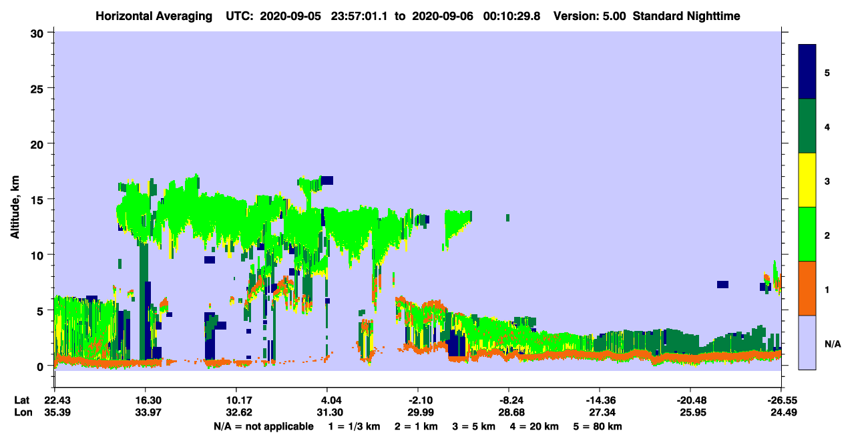Click legend text '5 = 80 km'
The height and width of the screenshot is (445, 868).
click(x=598, y=427)
